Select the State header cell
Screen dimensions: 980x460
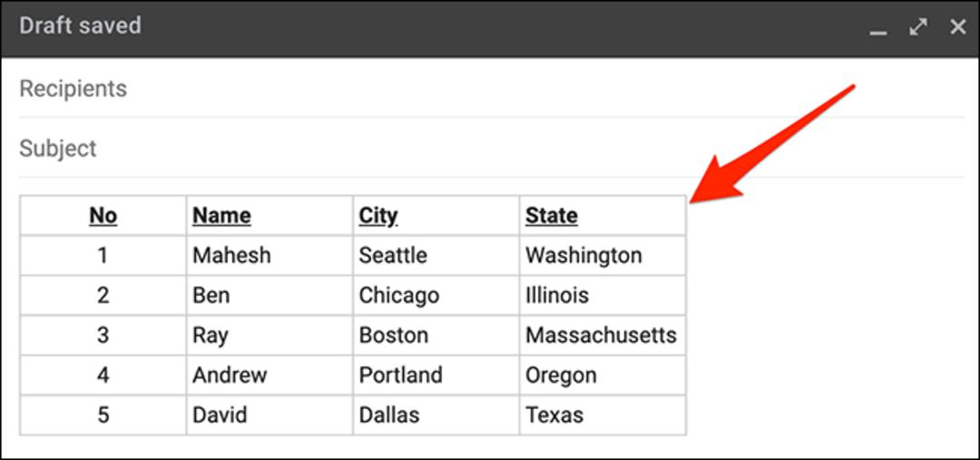coord(603,216)
